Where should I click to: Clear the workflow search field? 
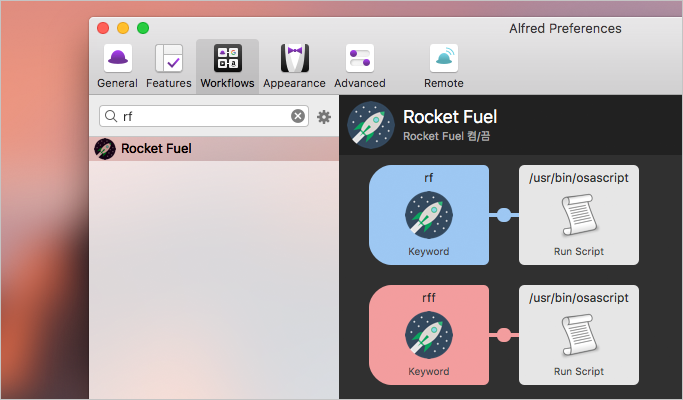(298, 116)
